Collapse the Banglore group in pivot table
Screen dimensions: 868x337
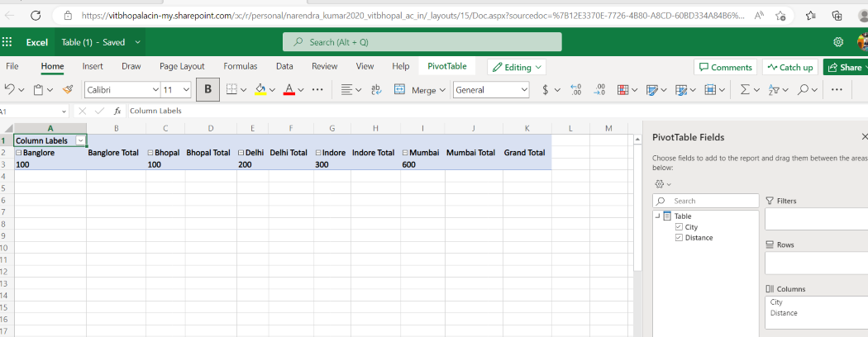click(19, 153)
